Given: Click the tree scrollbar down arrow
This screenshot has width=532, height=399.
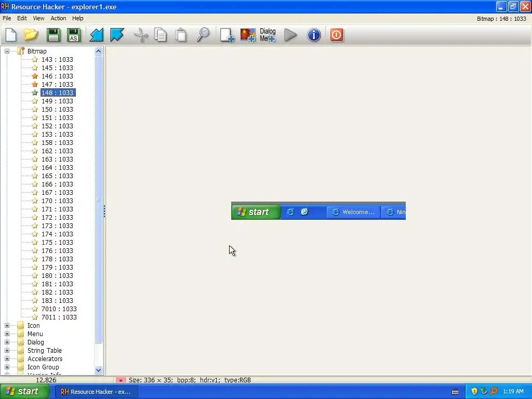Looking at the screenshot, I should (x=98, y=370).
